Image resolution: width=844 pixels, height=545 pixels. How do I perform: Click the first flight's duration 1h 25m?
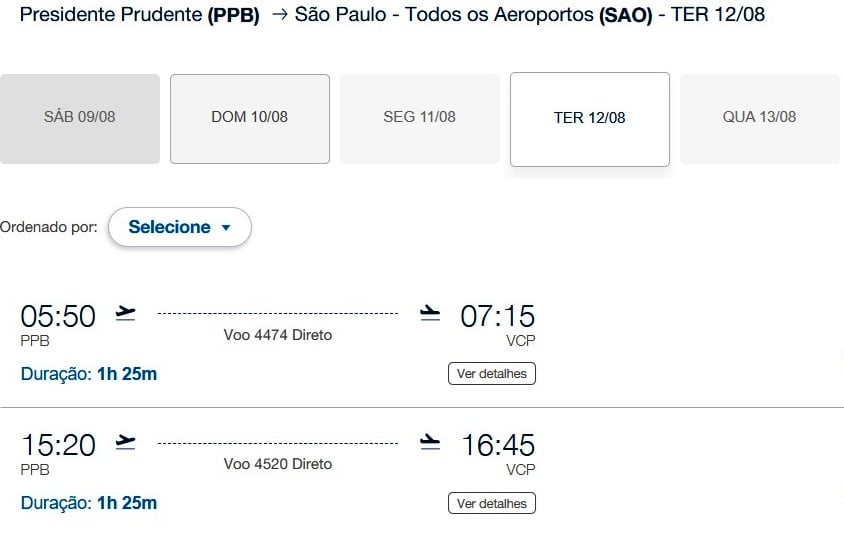click(127, 373)
